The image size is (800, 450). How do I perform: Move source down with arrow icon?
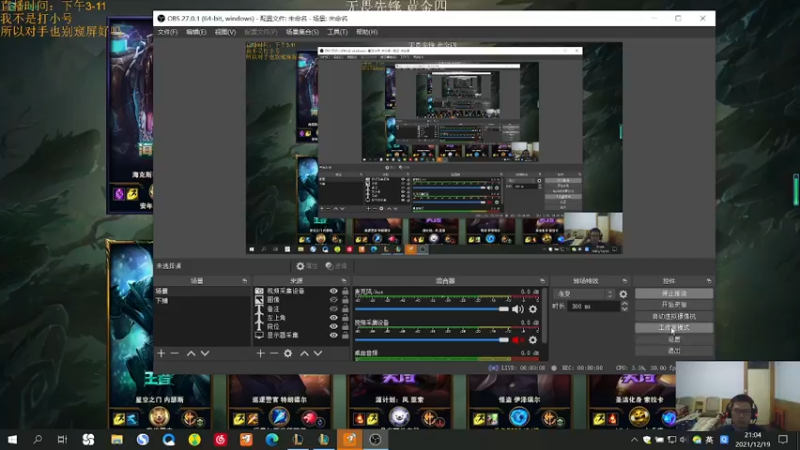tap(318, 353)
